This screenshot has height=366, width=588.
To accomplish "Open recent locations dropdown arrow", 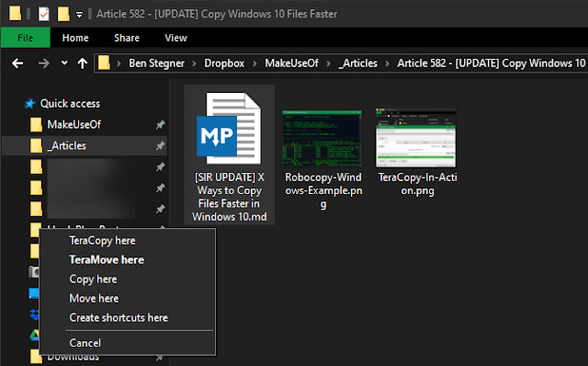I will [64, 63].
